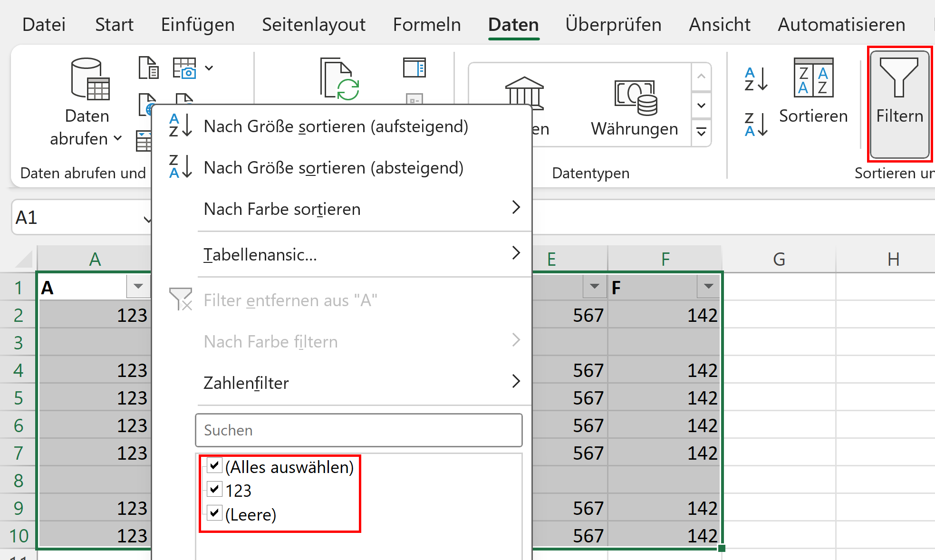Click the Daten abrufen database icon
The image size is (935, 560).
(90, 79)
